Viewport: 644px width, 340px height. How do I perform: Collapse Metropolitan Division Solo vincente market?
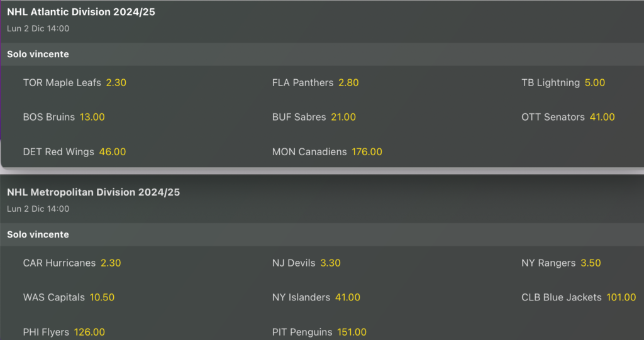pyautogui.click(x=38, y=235)
